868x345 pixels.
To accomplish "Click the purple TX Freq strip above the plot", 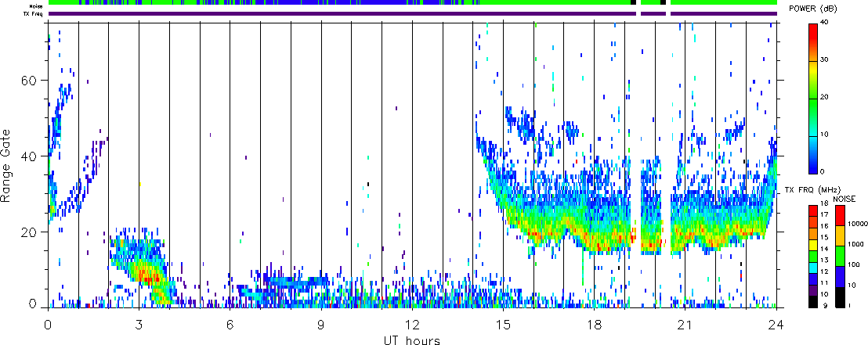I will click(412, 13).
